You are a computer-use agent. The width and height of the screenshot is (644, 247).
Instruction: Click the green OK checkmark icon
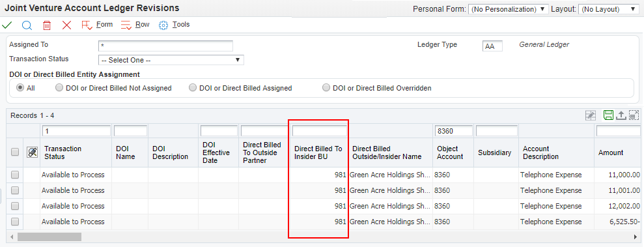pyautogui.click(x=7, y=25)
